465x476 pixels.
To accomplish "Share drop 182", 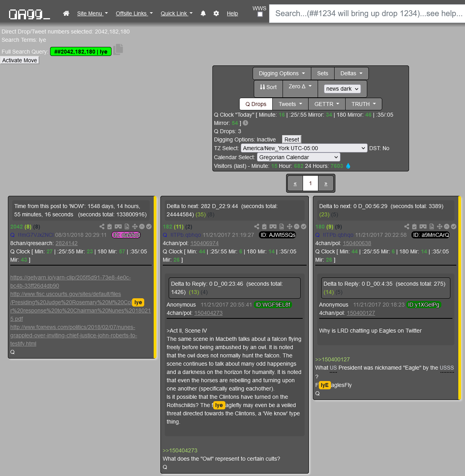I will tap(257, 227).
